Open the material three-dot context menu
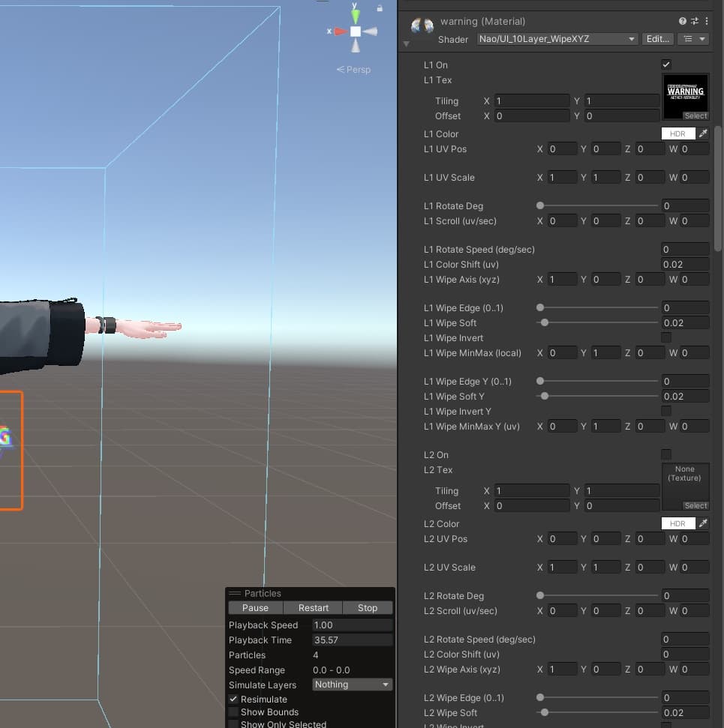The height and width of the screenshot is (728, 724). pos(706,21)
